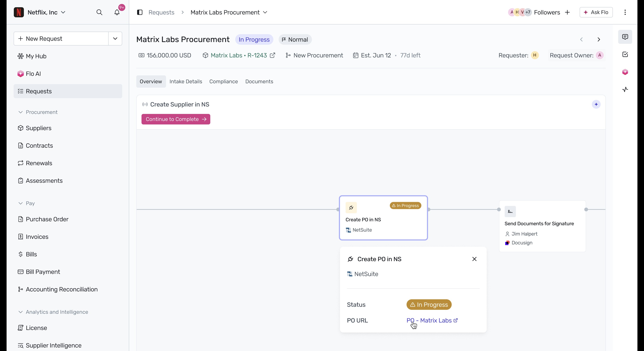Click signature icon on Send Documents node
This screenshot has width=644, height=351.
coord(510,211)
